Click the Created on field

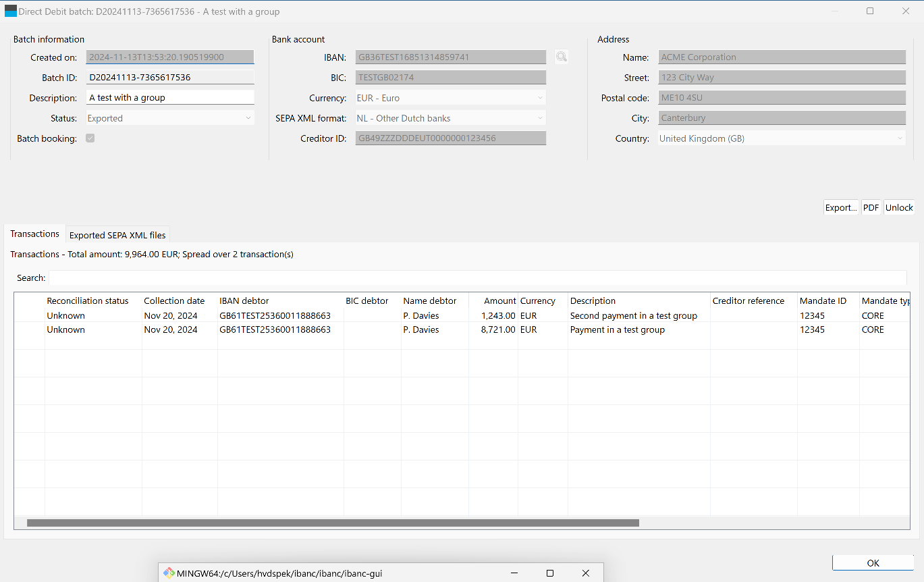tap(170, 57)
